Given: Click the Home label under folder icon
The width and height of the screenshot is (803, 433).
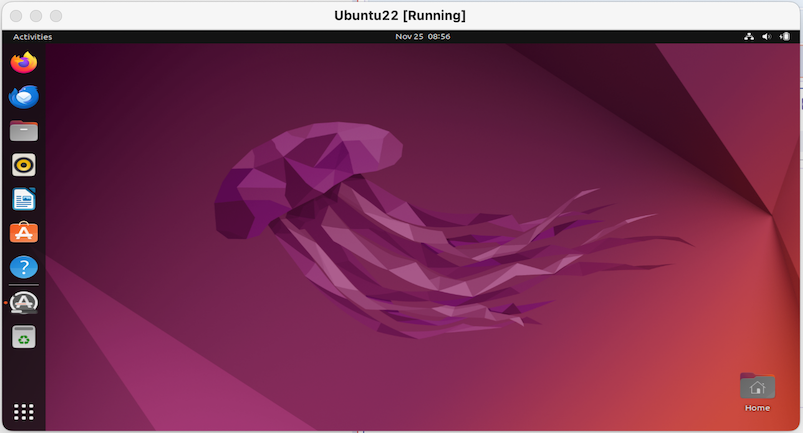Looking at the screenshot, I should coord(757,408).
